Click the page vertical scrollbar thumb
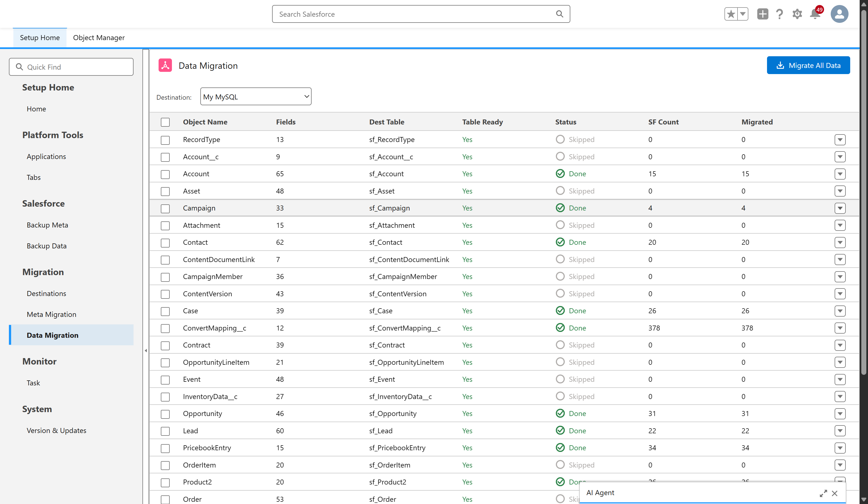Screen dimensions: 868x504 pyautogui.click(x=864, y=193)
